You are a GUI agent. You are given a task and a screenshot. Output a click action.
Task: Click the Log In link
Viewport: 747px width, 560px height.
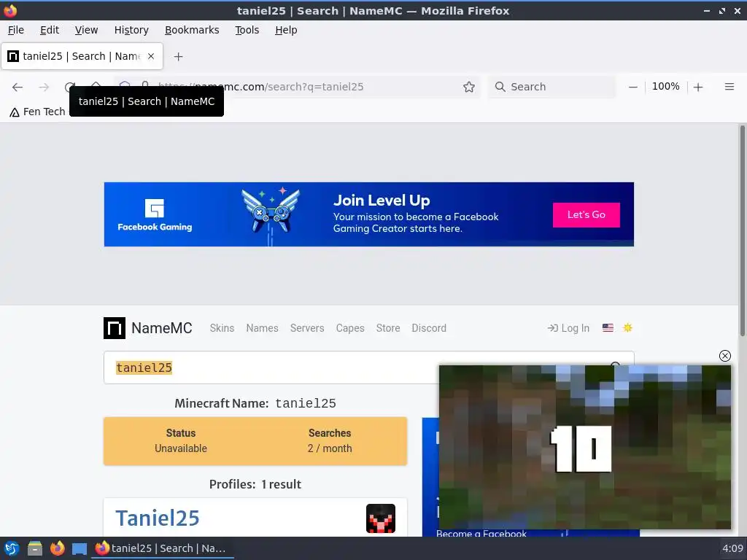pos(568,328)
